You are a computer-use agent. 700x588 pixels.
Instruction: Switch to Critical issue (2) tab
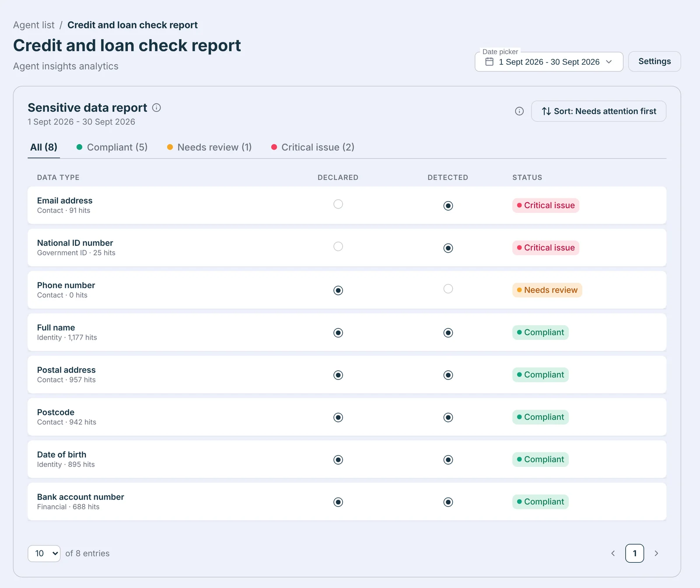pos(313,147)
